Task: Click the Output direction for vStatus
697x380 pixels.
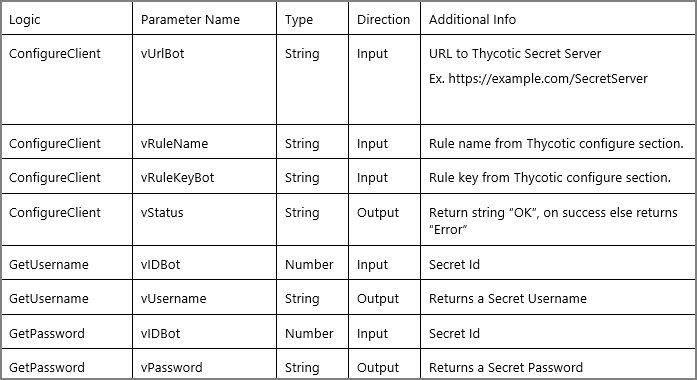Action: pos(378,212)
